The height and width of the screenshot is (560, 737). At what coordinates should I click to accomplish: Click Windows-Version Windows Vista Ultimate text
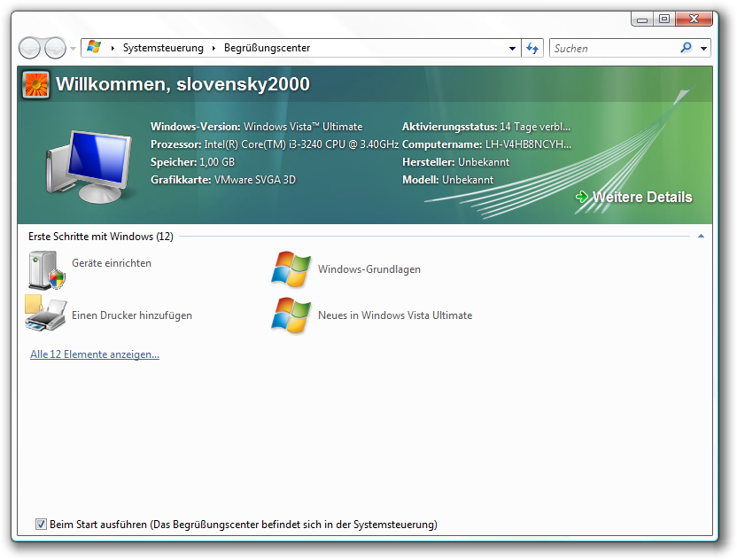point(257,127)
